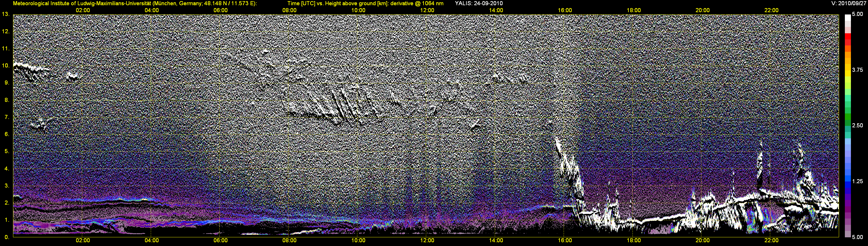Click the 10:00 label on the top time axis
Image resolution: width=868 pixels, height=246 pixels.
[x=358, y=10]
